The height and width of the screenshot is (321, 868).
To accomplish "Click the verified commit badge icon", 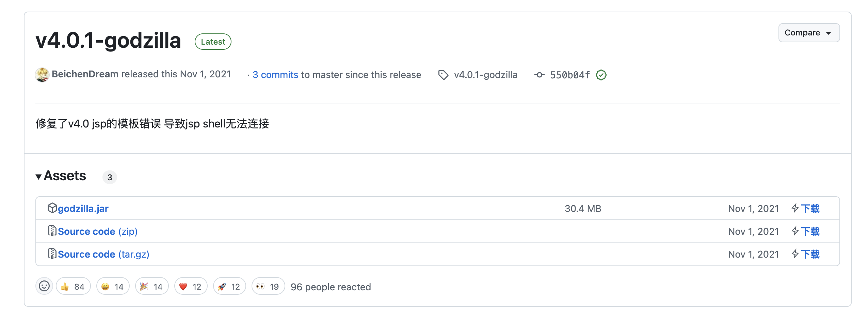I will [x=601, y=75].
